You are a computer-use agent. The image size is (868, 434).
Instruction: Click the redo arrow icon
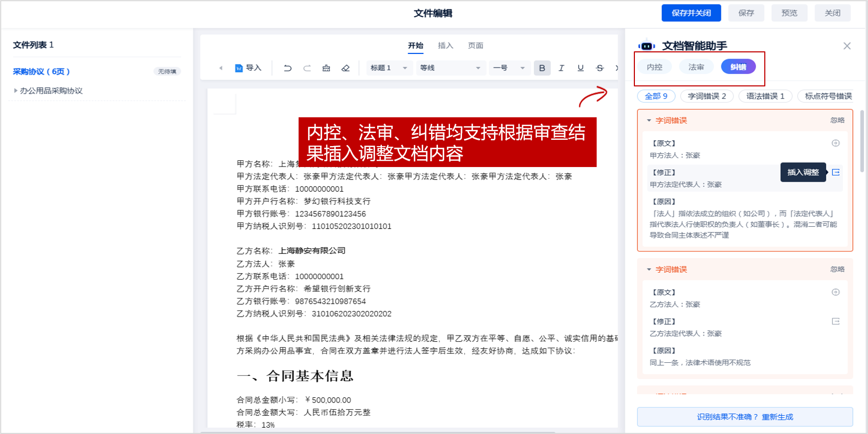pos(307,68)
